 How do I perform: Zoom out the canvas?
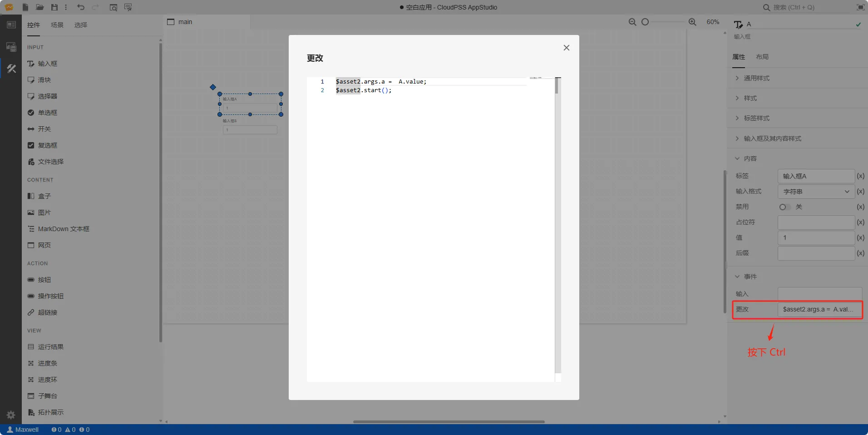632,22
